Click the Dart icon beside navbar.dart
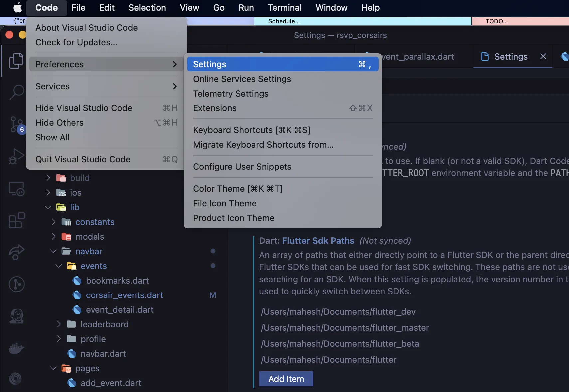Image resolution: width=569 pixels, height=392 pixels. coord(72,354)
